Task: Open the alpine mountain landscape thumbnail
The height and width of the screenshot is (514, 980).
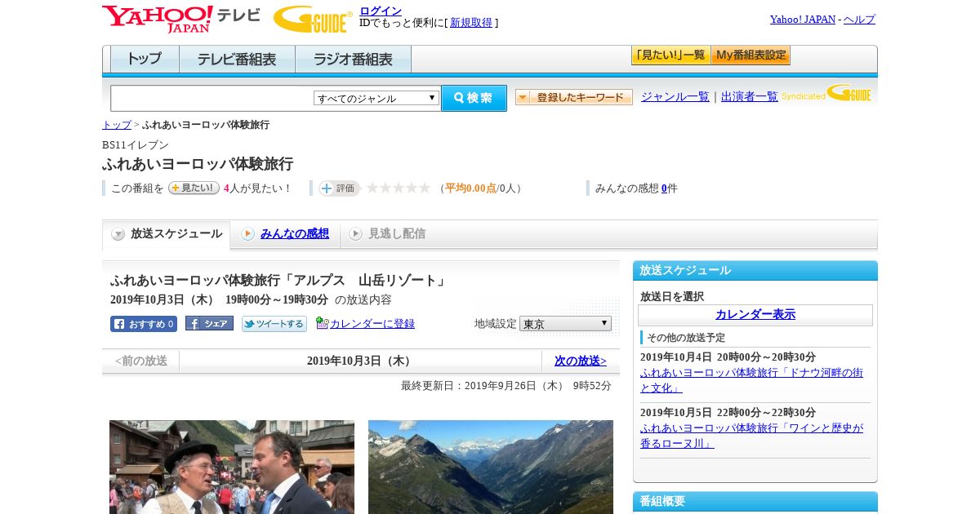Action: [x=491, y=467]
